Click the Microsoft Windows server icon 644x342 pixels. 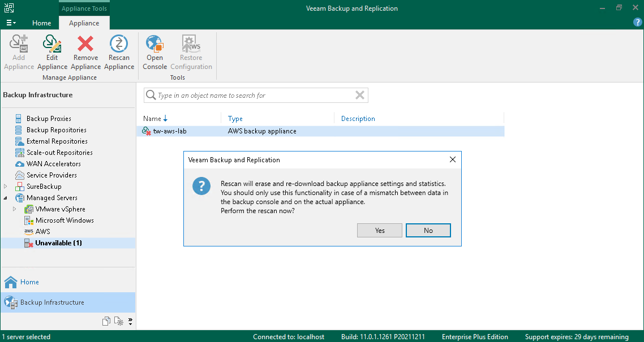(28, 220)
